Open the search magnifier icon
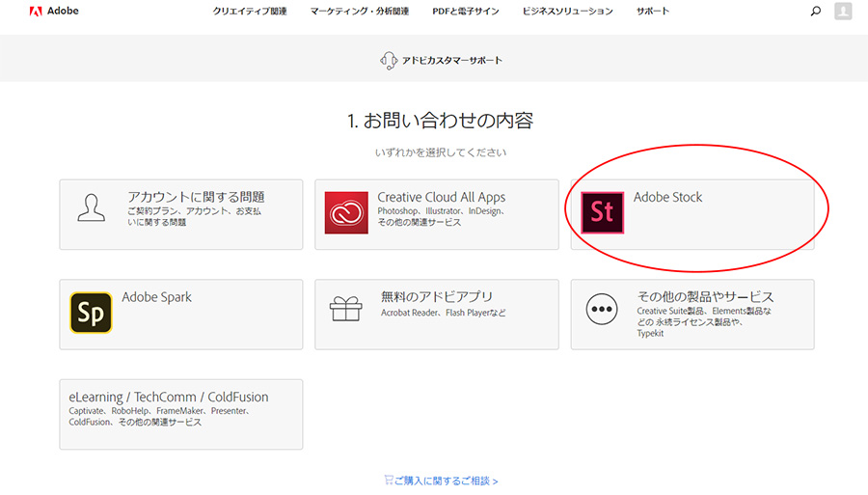The height and width of the screenshot is (495, 868). 815,11
